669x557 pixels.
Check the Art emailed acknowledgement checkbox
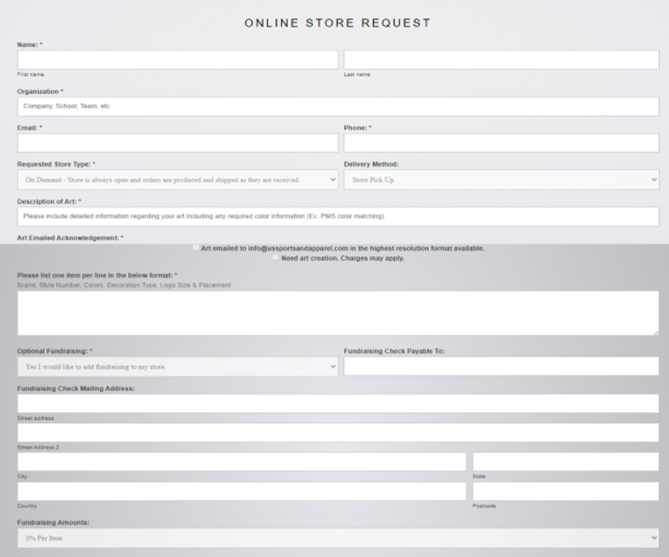(x=196, y=247)
